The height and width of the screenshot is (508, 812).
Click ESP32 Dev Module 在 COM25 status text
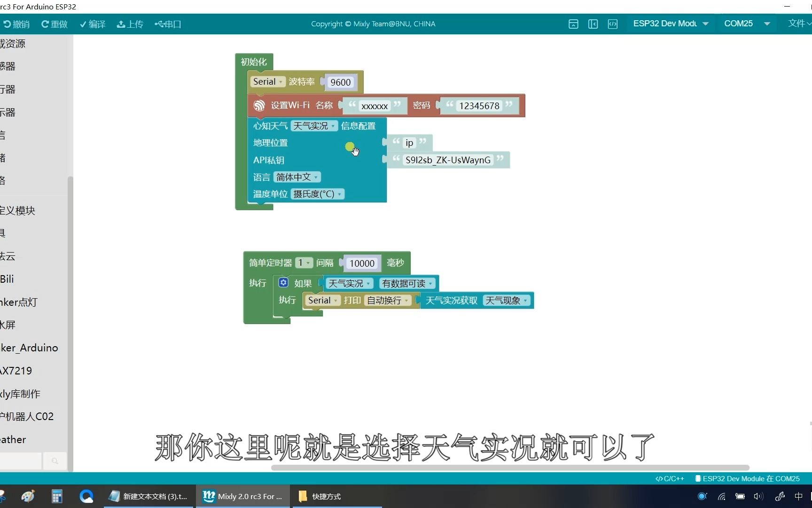747,478
